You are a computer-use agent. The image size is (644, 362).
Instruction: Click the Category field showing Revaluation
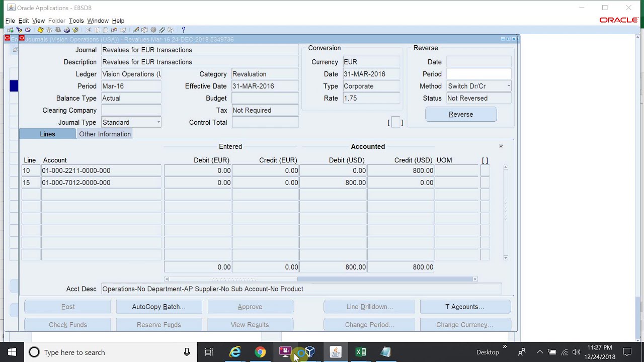[x=265, y=74]
